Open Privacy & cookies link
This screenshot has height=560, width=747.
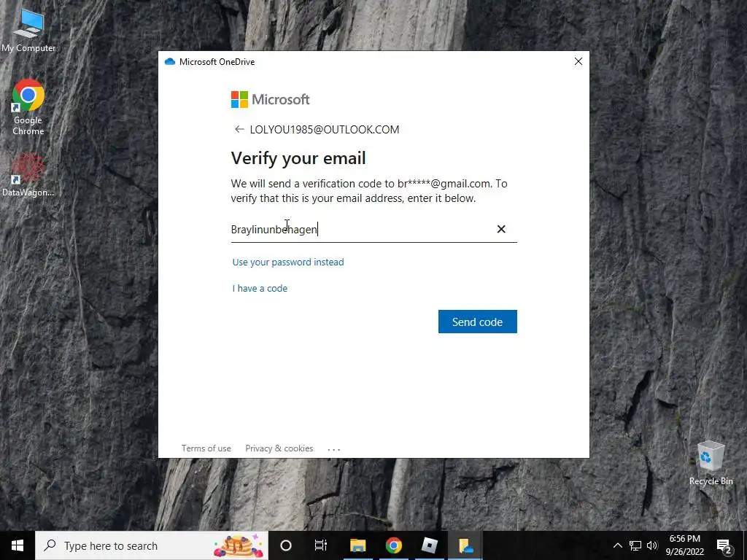279,448
